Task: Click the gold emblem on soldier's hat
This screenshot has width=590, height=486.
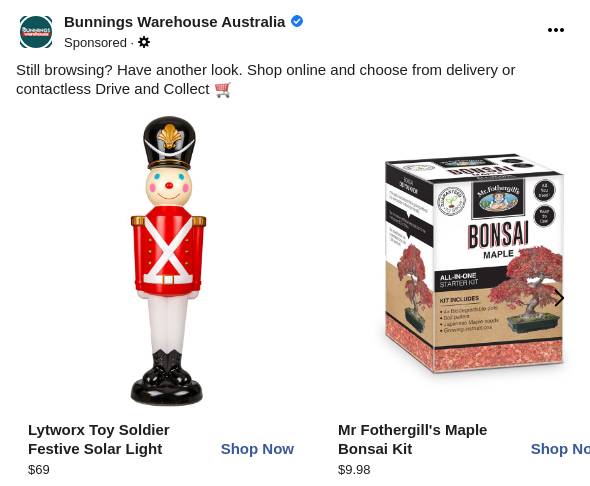Action: coord(170,137)
